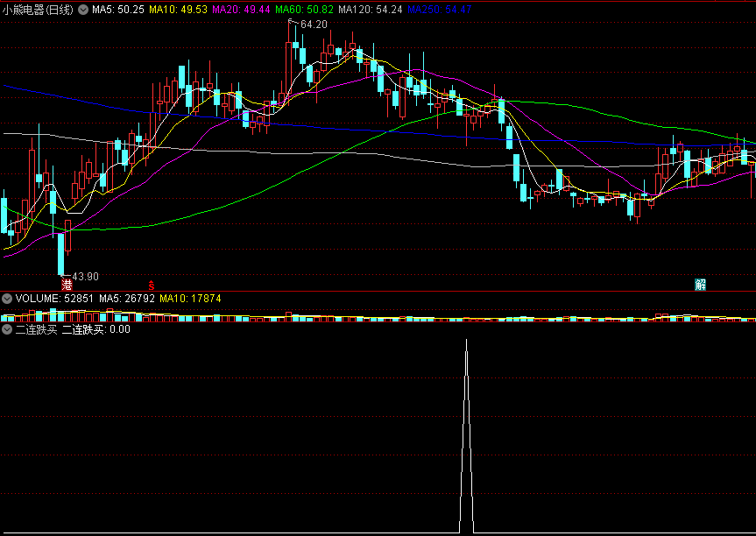Click the MA250: 54.47 label
Image resolution: width=756 pixels, height=536 pixels.
tap(439, 10)
